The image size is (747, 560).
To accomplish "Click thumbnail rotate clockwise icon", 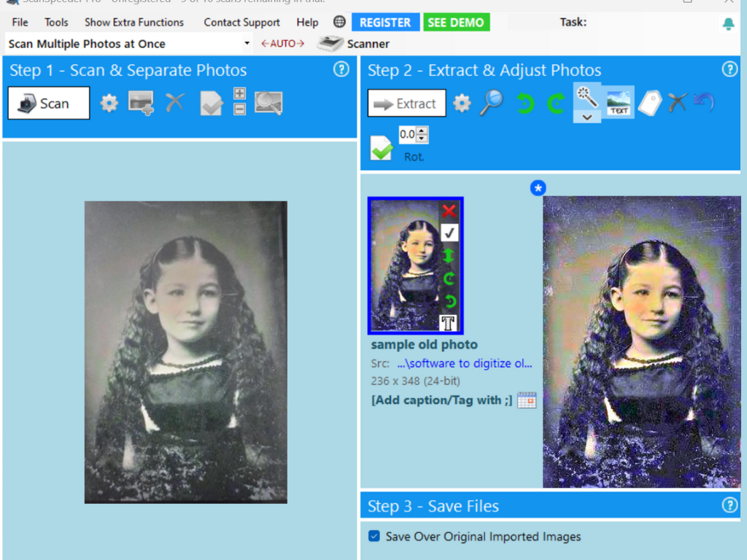I will click(x=449, y=279).
